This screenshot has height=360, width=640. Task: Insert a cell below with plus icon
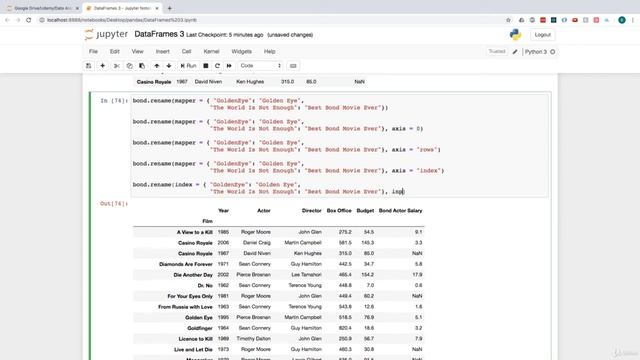click(x=102, y=66)
